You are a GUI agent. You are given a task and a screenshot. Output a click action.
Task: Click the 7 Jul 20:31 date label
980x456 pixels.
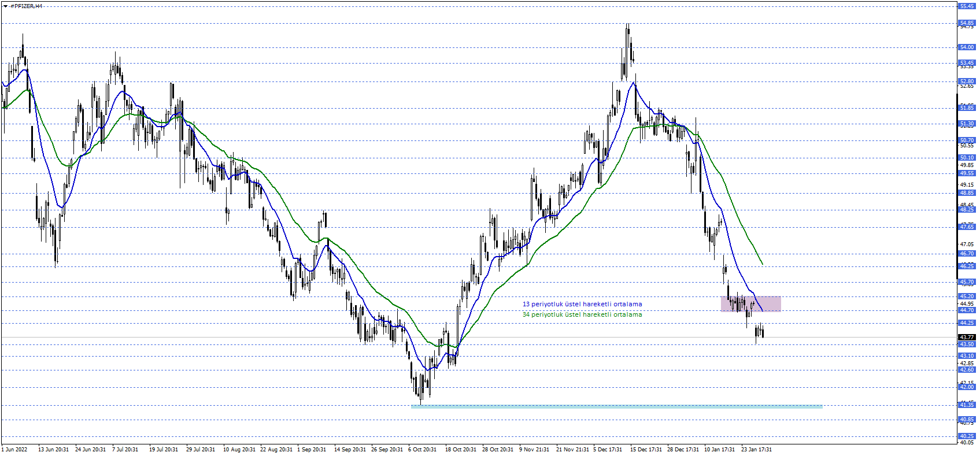point(125,450)
